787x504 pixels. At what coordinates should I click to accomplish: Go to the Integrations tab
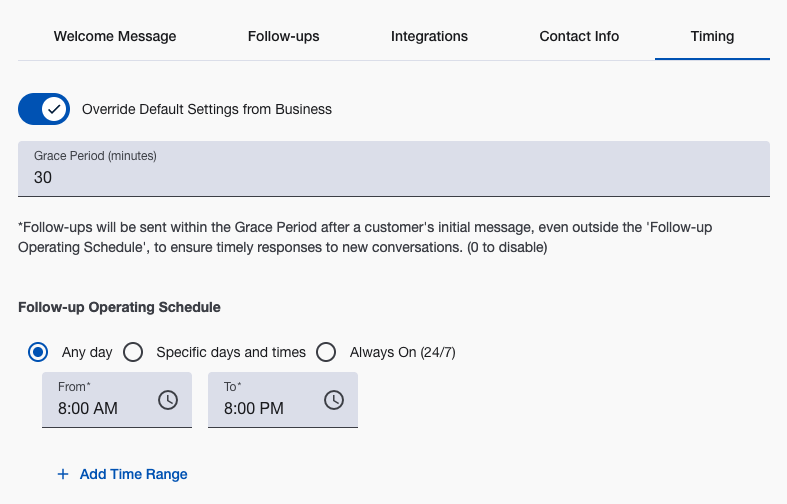429,37
